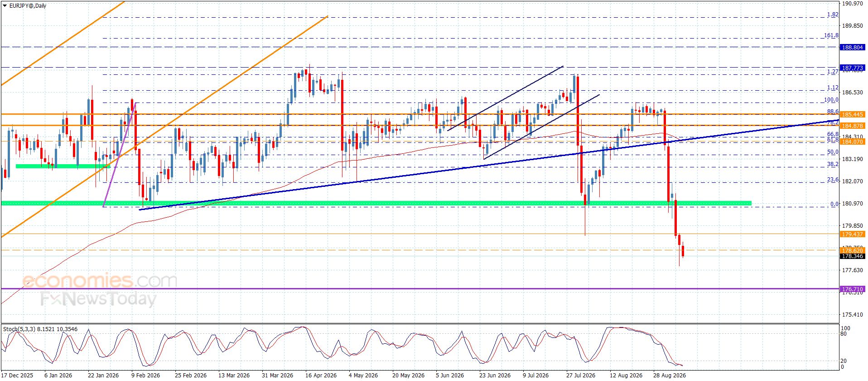Click the 27 Jul 2026 date label

581,375
